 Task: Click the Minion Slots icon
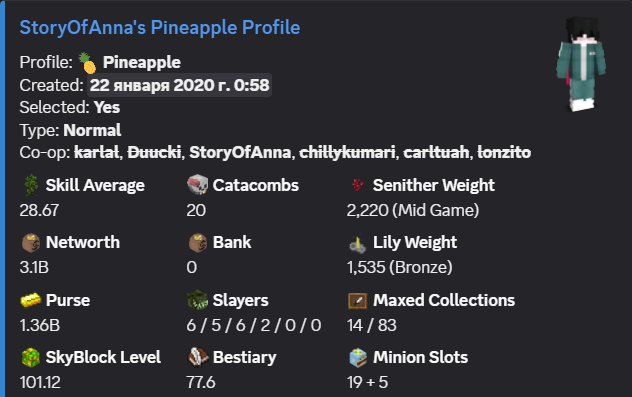(358, 358)
